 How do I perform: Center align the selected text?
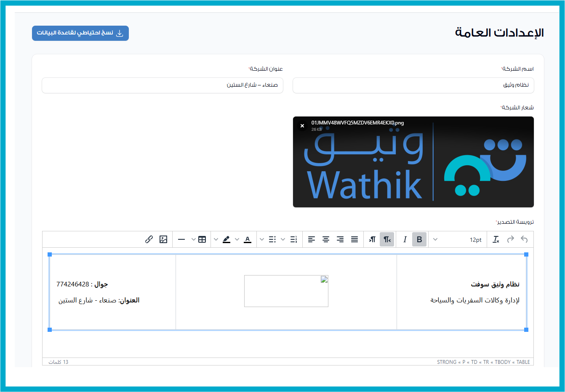point(326,239)
